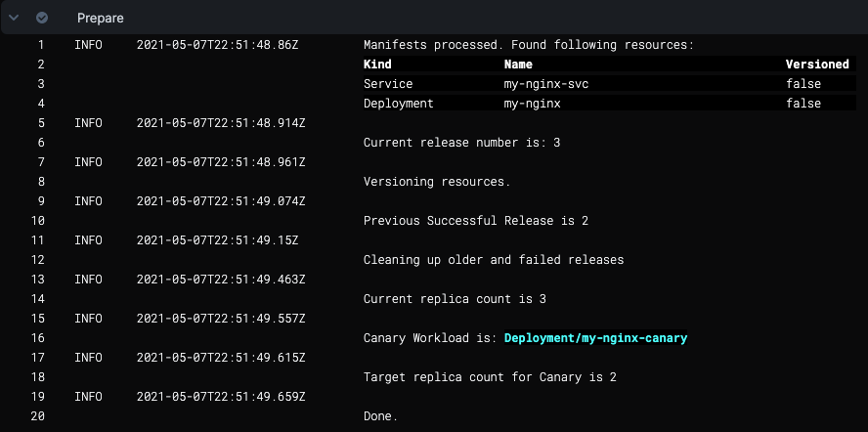Open the Deployment/my-nginx-canary link
The width and height of the screenshot is (868, 432).
coord(595,338)
